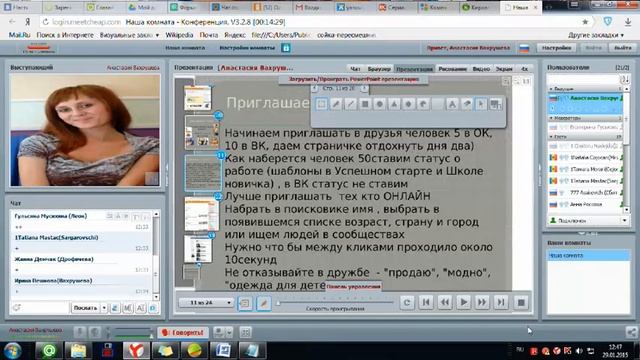Open Word from the taskbar
Viewport: 640px width, 360px height.
point(223,350)
